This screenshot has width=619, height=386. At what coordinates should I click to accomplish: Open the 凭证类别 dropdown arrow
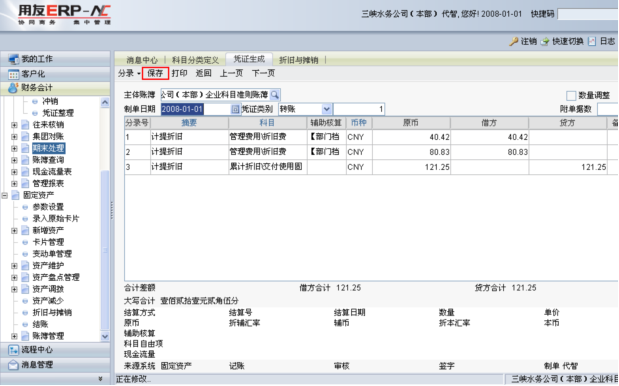coord(326,109)
